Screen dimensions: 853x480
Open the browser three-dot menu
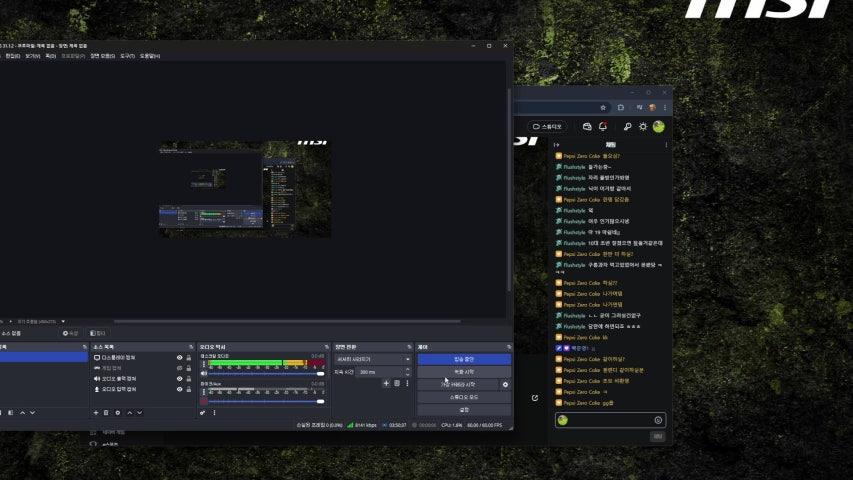click(665, 107)
